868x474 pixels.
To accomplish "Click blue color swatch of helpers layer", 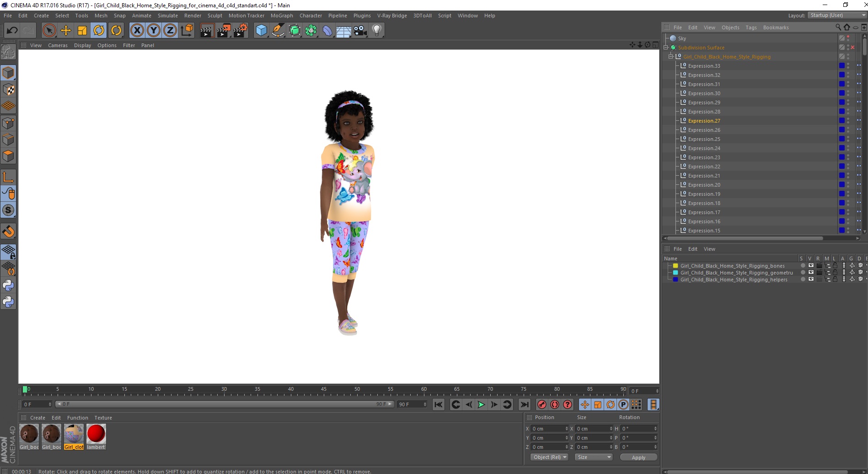I will 675,280.
